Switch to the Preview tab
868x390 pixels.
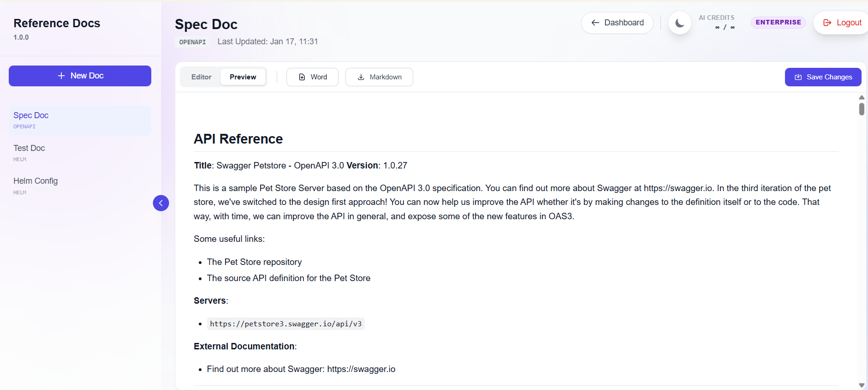click(243, 77)
